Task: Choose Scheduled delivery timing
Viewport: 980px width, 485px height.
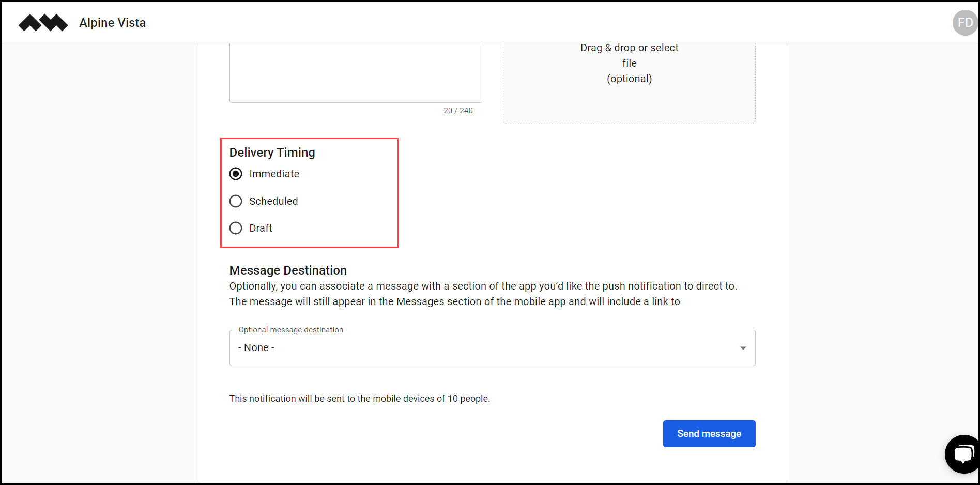Action: [236, 201]
